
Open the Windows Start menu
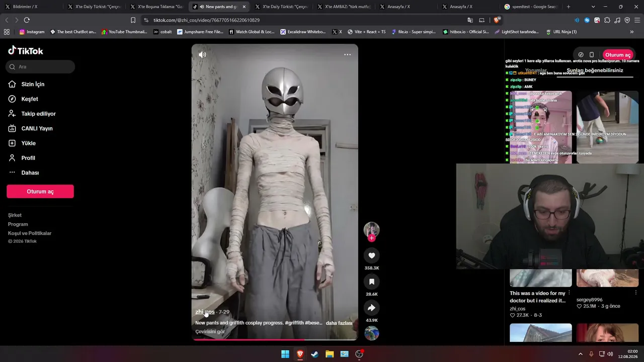(285, 354)
